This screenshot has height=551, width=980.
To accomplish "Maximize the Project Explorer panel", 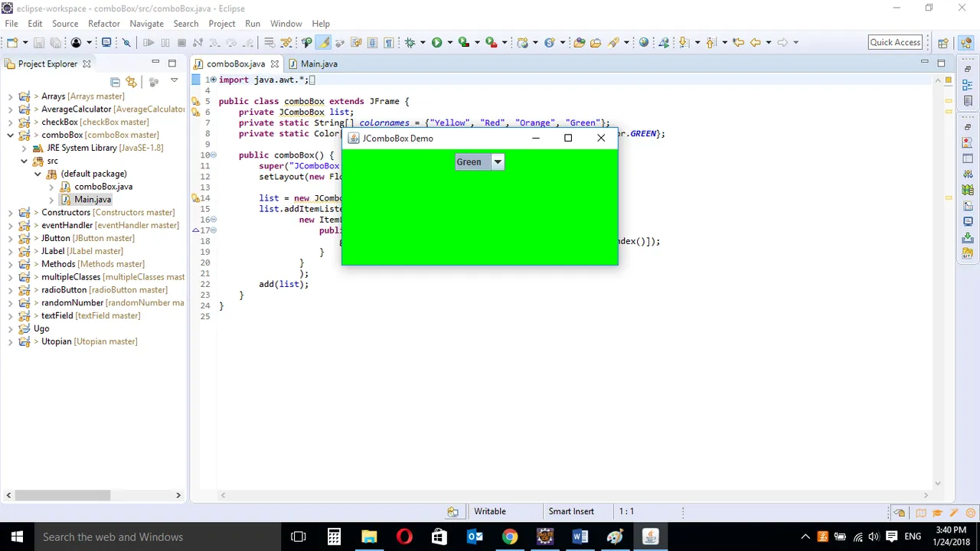I will point(172,63).
